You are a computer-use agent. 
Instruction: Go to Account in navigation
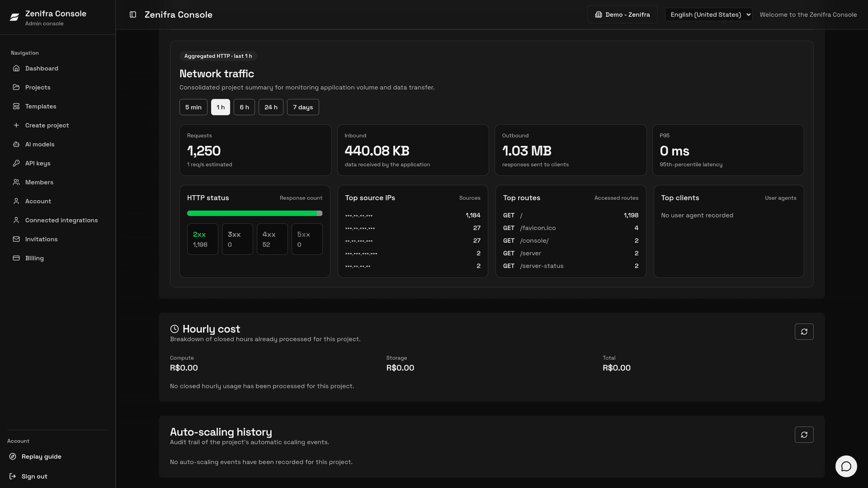[57, 201]
